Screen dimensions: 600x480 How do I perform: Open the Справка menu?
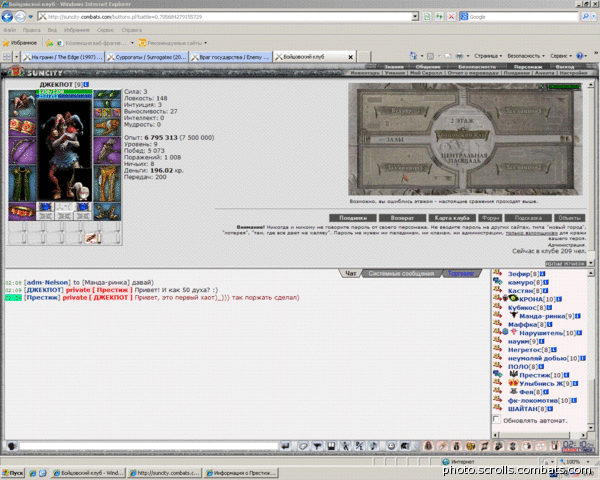coord(131,30)
